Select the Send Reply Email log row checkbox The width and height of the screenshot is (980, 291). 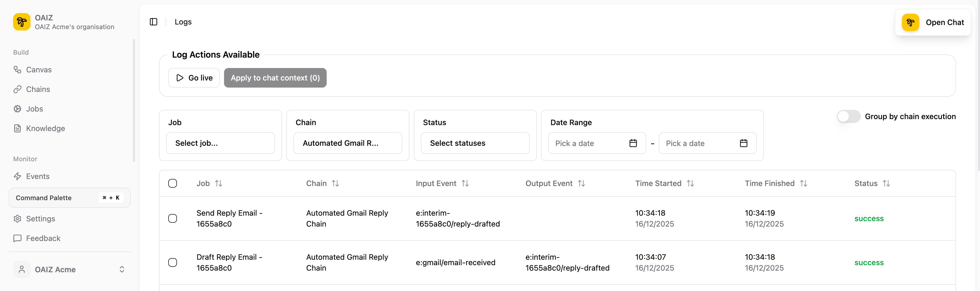coord(173,218)
